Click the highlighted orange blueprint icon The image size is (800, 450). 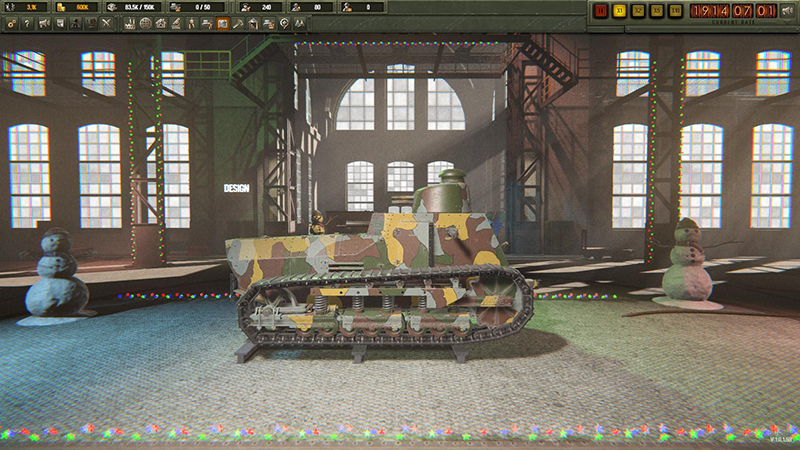click(x=222, y=23)
